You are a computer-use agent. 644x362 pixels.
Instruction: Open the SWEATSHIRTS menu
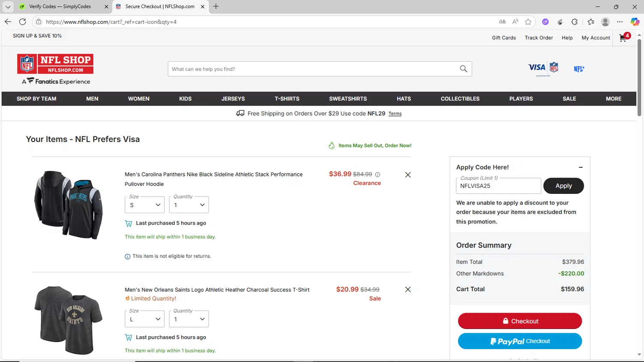(x=348, y=99)
